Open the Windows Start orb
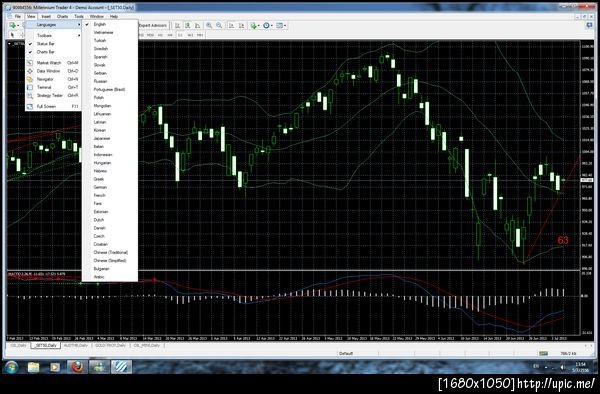Screen dimensions: 600x394 click(11, 367)
